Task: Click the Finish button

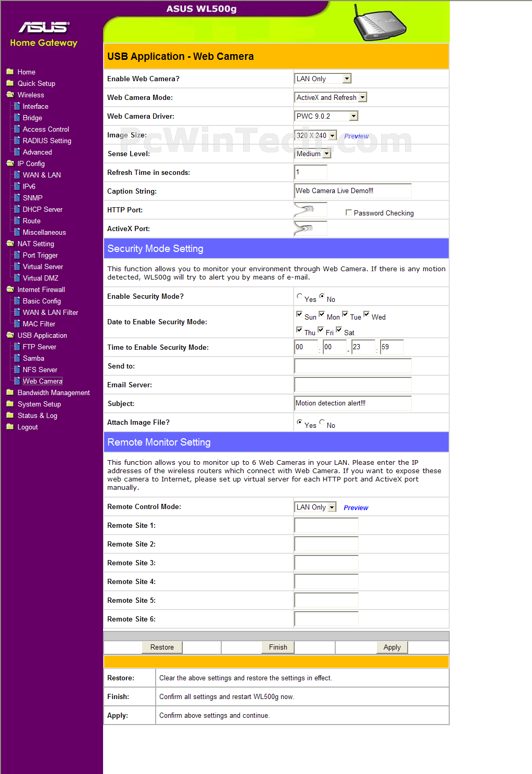Action: click(278, 647)
